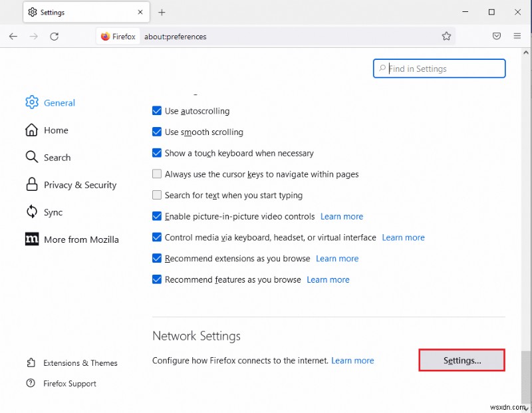
Task: Open Privacy & Security via the lock icon
Action: (x=31, y=185)
